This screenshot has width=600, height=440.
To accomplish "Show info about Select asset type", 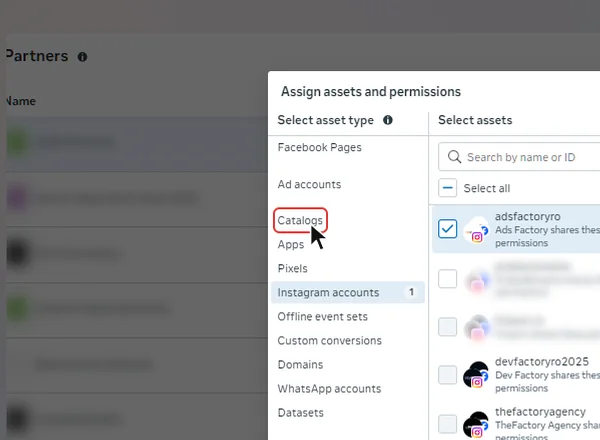I will [x=388, y=120].
